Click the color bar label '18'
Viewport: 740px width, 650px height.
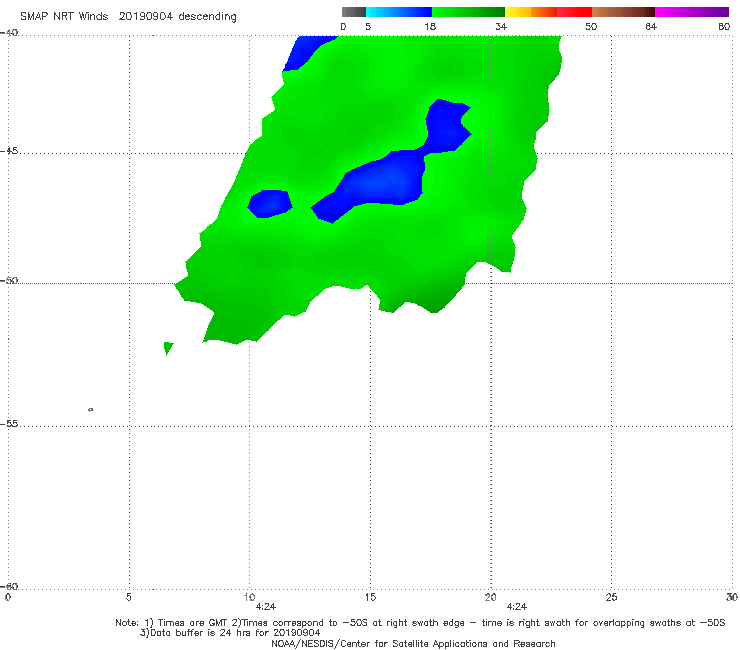click(430, 27)
